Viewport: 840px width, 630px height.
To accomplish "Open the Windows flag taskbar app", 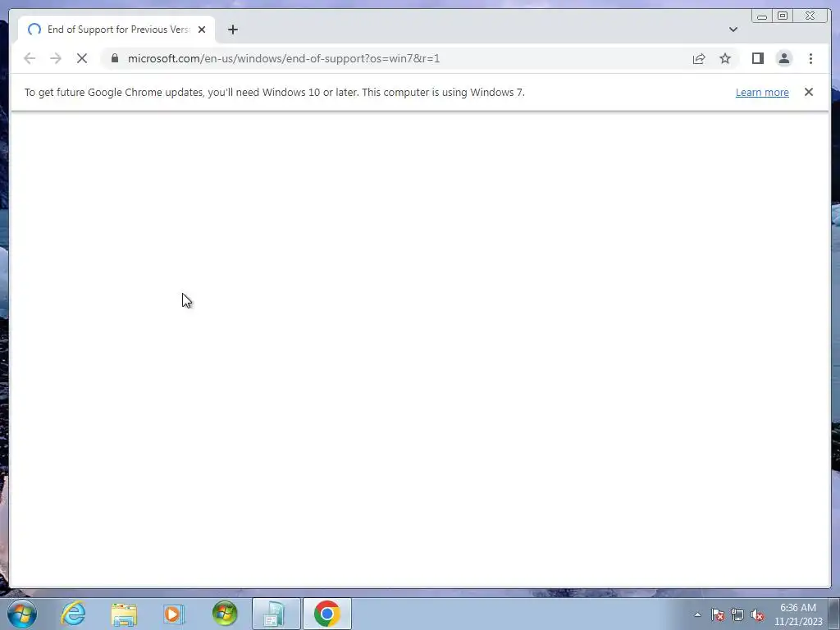I will point(225,614).
